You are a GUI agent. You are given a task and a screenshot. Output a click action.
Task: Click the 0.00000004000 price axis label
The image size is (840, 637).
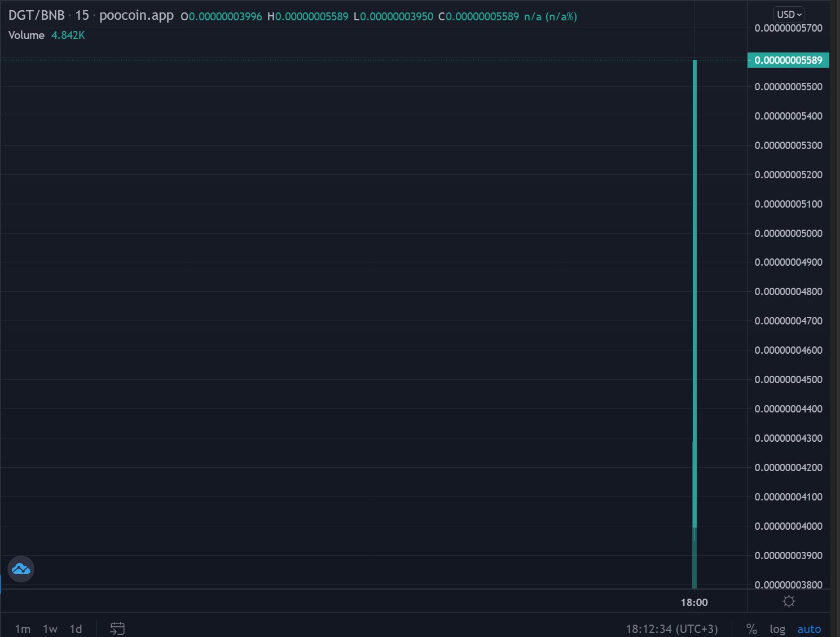[x=789, y=526]
